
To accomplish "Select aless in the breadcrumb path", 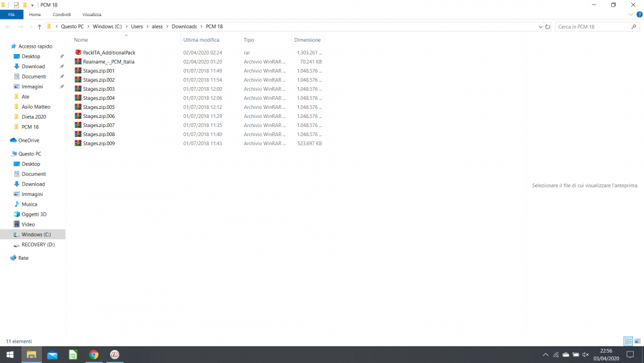I will (157, 26).
